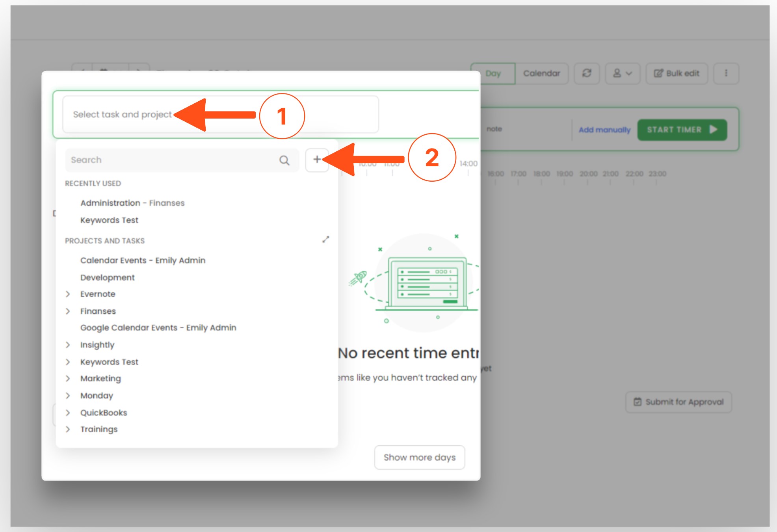
Task: Expand the Finanses project tree
Action: coord(68,311)
